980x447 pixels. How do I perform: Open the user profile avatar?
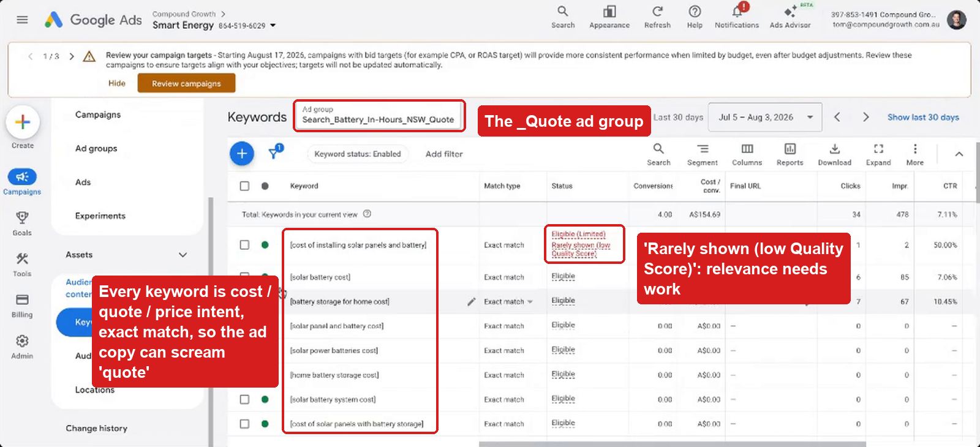pos(956,20)
